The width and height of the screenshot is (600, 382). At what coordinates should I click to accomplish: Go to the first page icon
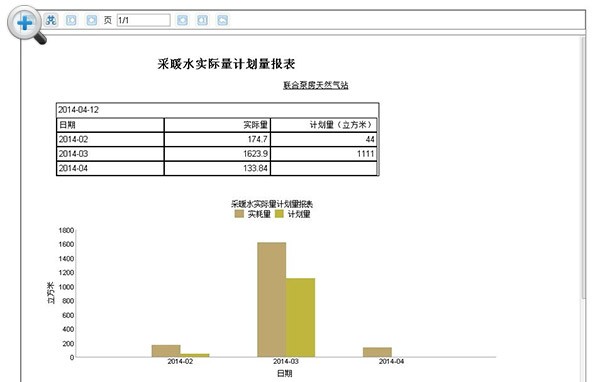tap(71, 20)
